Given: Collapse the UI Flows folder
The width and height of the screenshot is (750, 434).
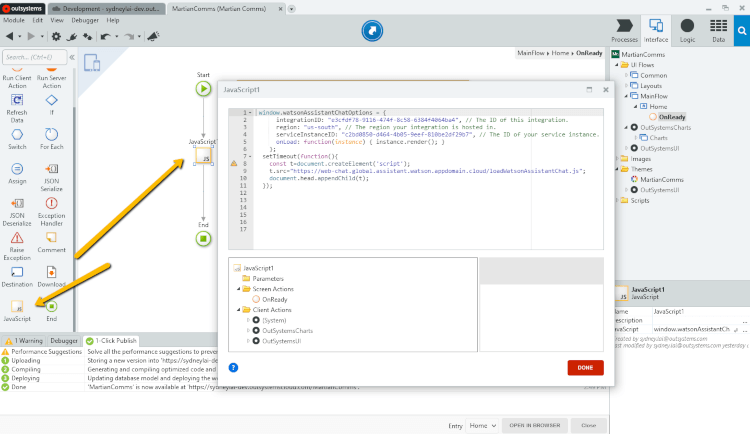Looking at the screenshot, I should click(x=617, y=65).
